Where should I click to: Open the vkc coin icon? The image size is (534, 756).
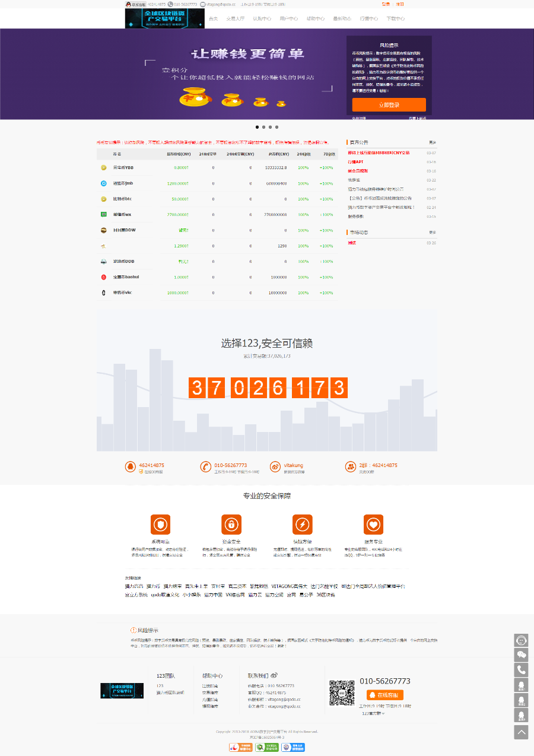pos(104,293)
